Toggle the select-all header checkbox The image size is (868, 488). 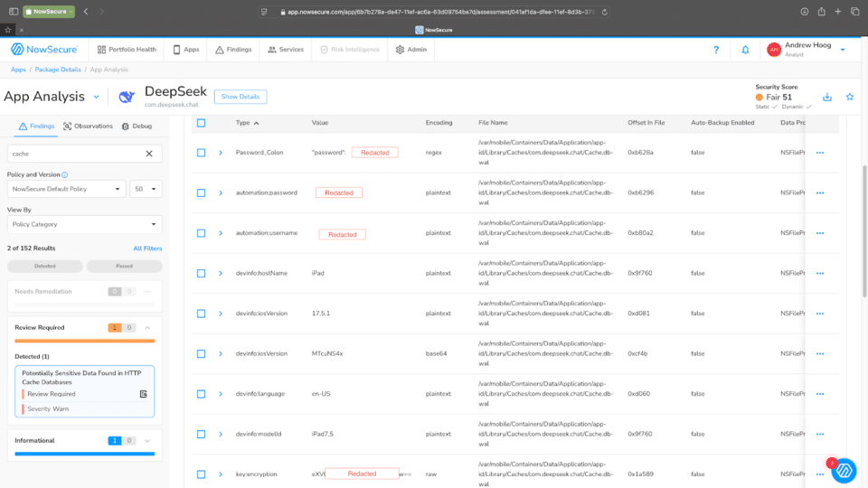tap(202, 123)
